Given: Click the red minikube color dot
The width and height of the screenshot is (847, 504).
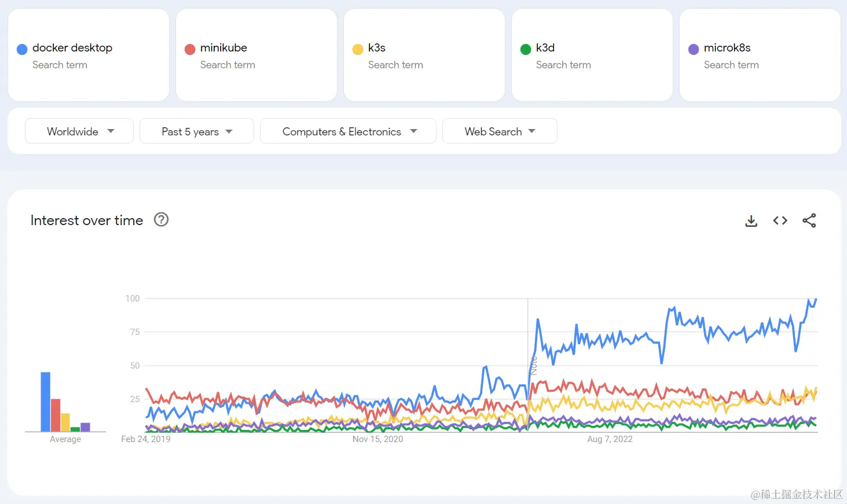Looking at the screenshot, I should pos(190,49).
